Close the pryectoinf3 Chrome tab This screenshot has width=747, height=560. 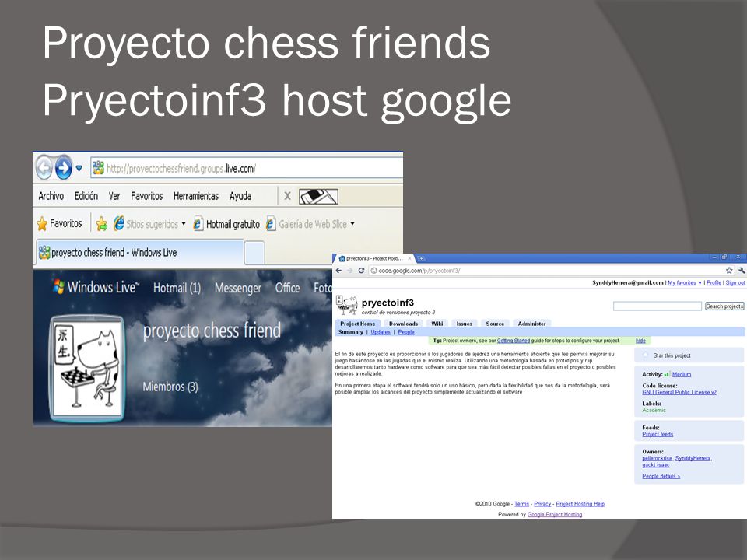[409, 258]
